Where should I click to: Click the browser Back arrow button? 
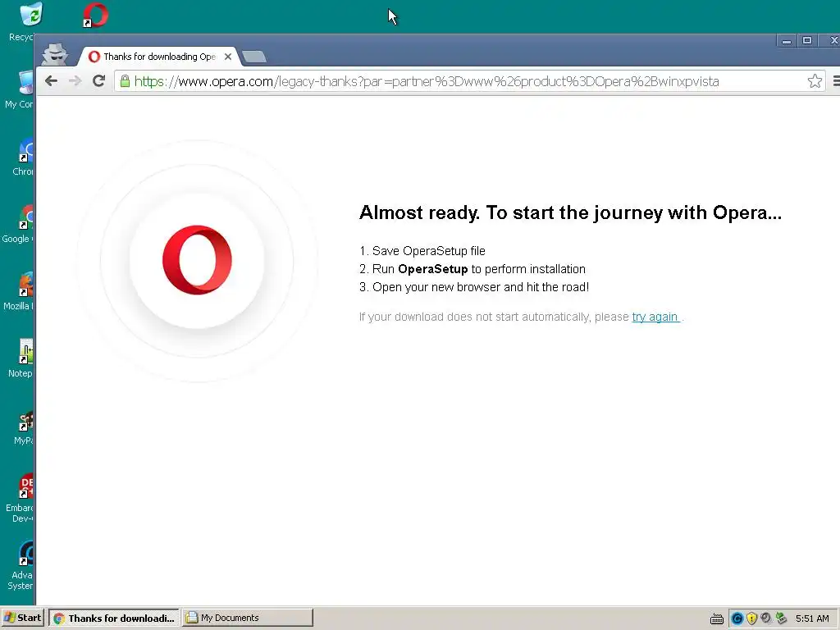[52, 81]
